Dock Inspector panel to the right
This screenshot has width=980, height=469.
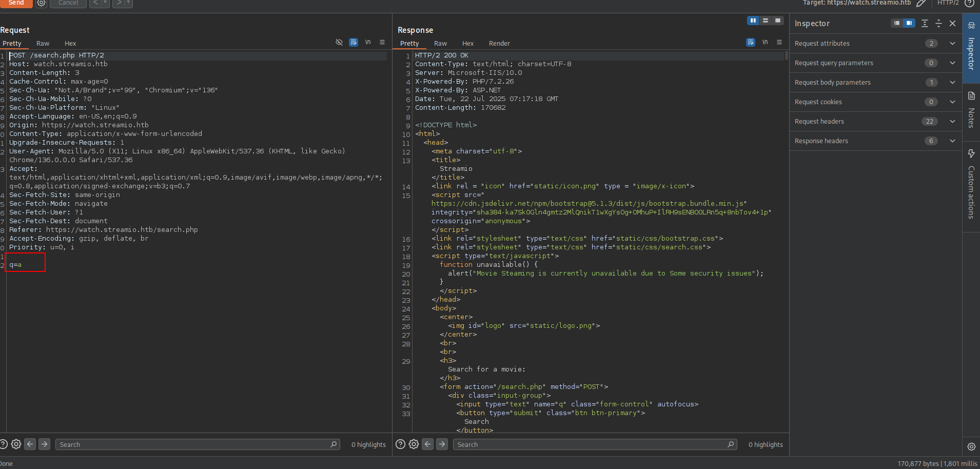(x=909, y=23)
